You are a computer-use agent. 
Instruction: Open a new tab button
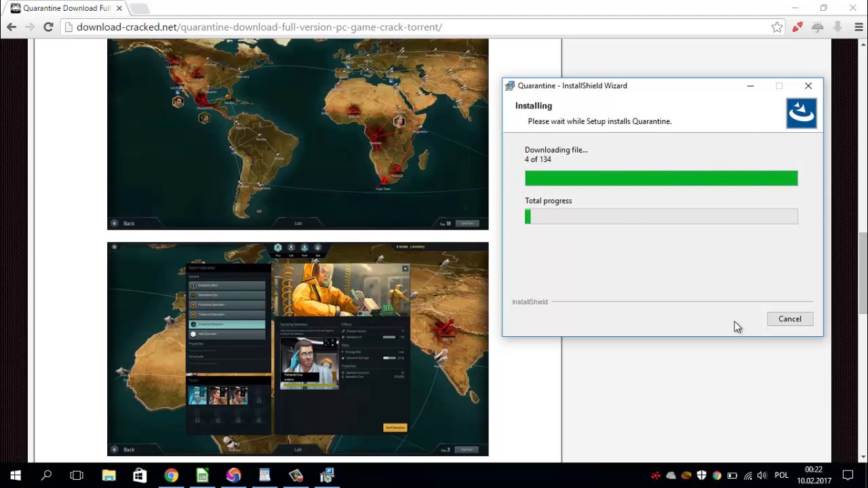click(x=139, y=8)
